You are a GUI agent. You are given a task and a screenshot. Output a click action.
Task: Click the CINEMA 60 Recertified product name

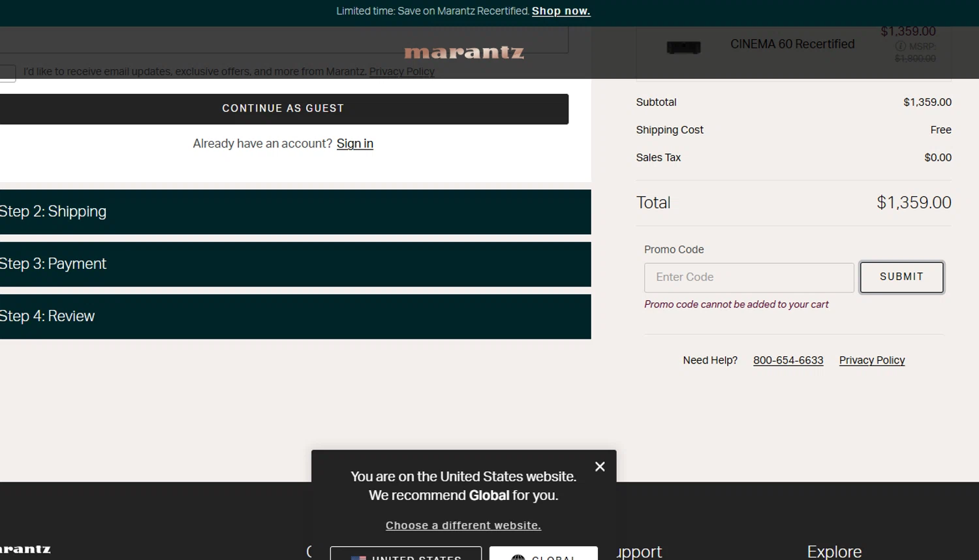tap(792, 44)
